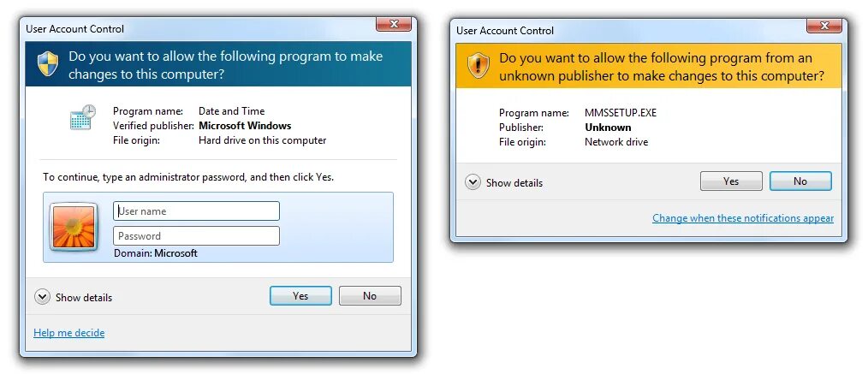This screenshot has width=868, height=374.
Task: Click the Date and Time program icon
Action: tap(83, 117)
